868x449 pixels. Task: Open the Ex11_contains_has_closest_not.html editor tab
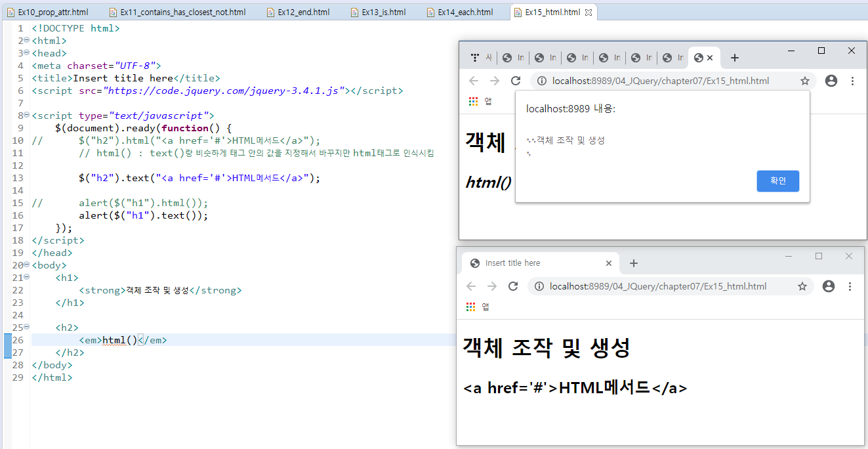[x=177, y=12]
